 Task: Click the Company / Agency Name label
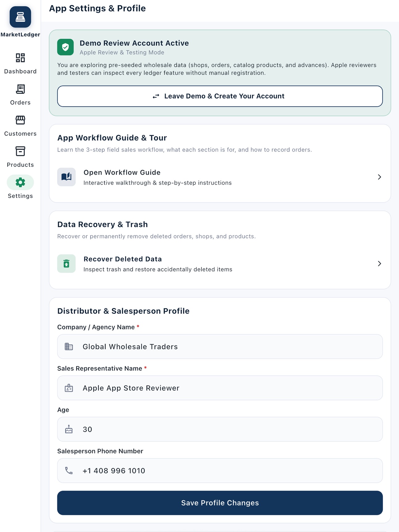(96, 327)
